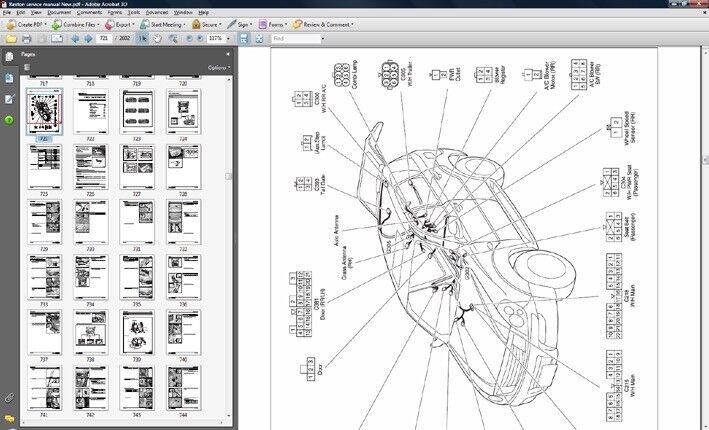Collapse the Pages panel with the arrow
The image size is (709, 430).
click(x=227, y=54)
